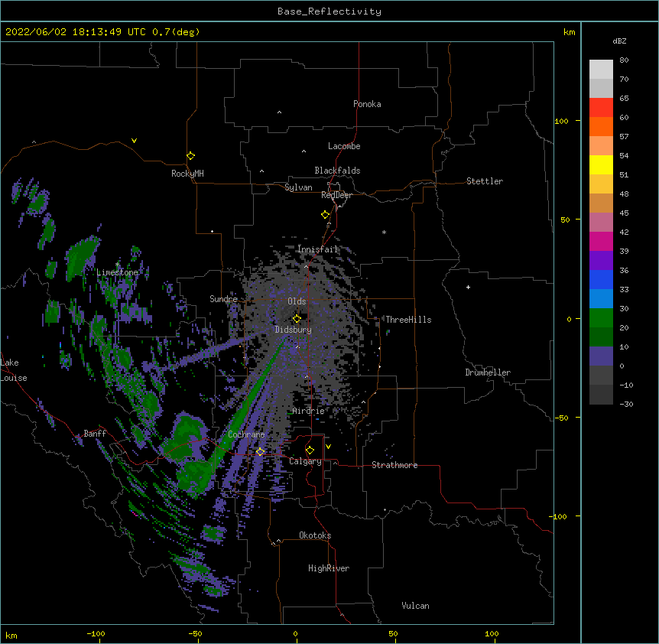Click the Blackfalds city label
The height and width of the screenshot is (644, 659).
(337, 171)
